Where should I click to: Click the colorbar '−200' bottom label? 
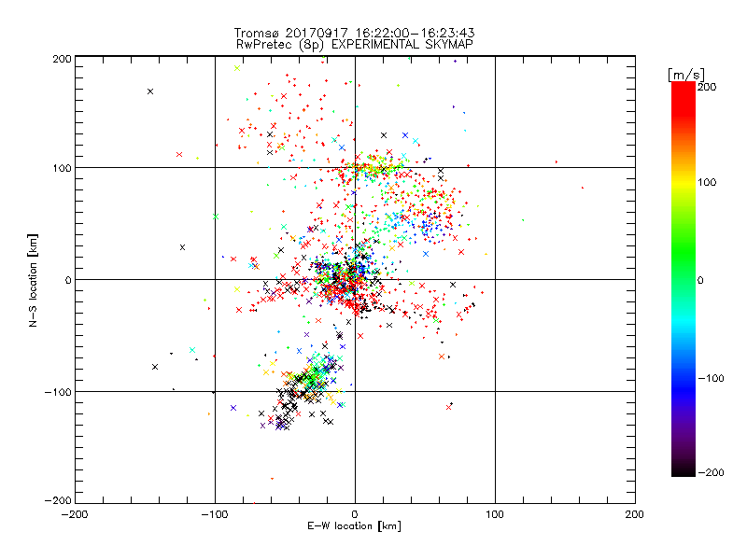pyautogui.click(x=712, y=472)
